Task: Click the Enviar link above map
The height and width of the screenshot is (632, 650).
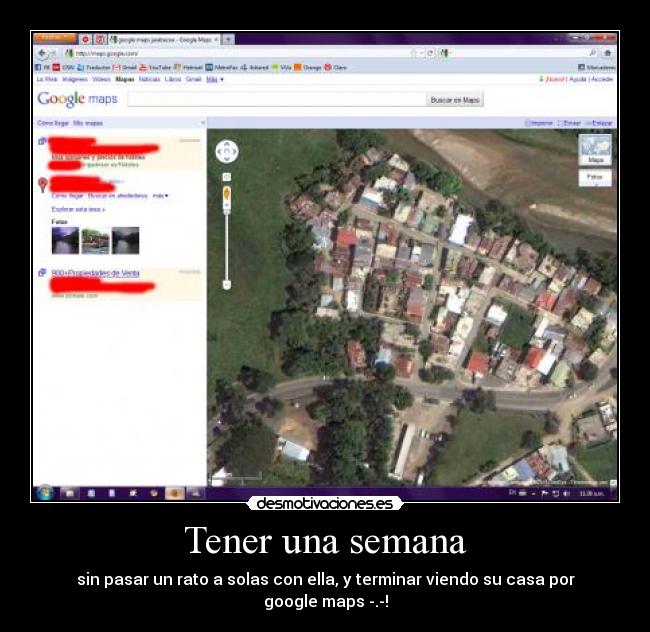Action: (x=569, y=123)
